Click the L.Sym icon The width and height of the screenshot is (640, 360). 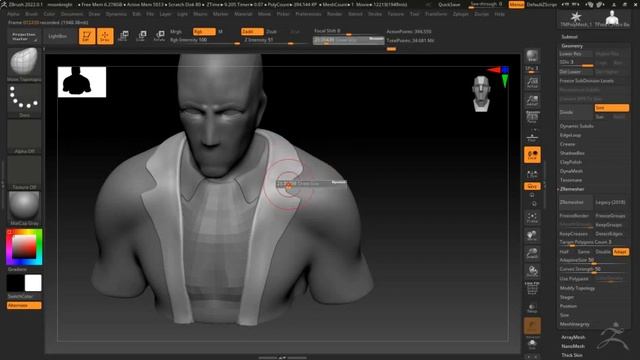[532, 174]
